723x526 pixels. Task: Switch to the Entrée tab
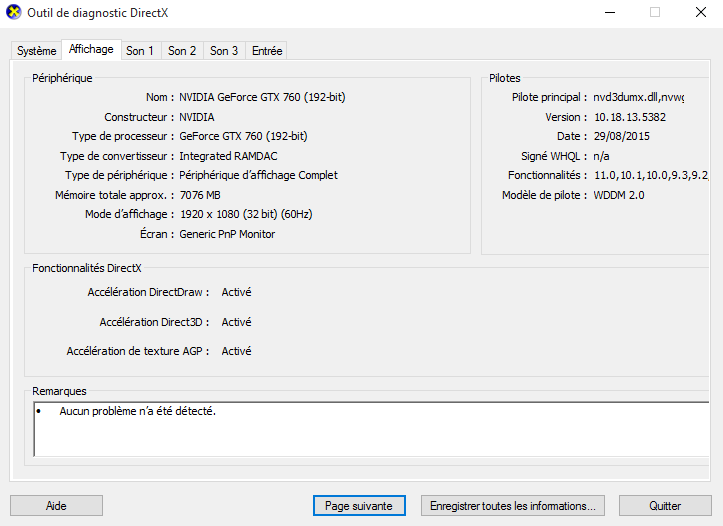click(x=267, y=51)
